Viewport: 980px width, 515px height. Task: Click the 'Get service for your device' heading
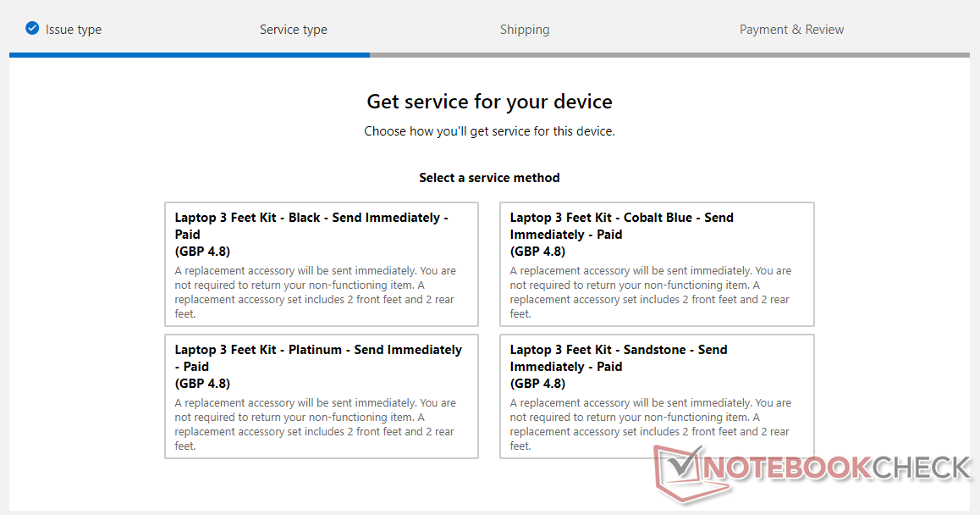489,102
